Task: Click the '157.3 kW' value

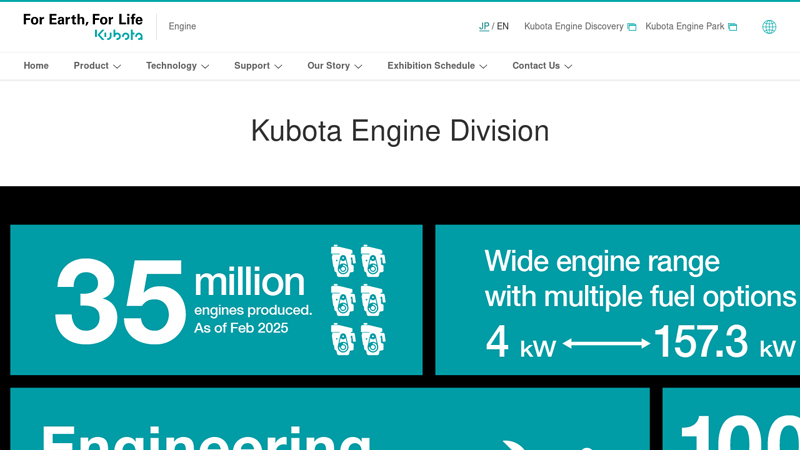Action: (724, 342)
